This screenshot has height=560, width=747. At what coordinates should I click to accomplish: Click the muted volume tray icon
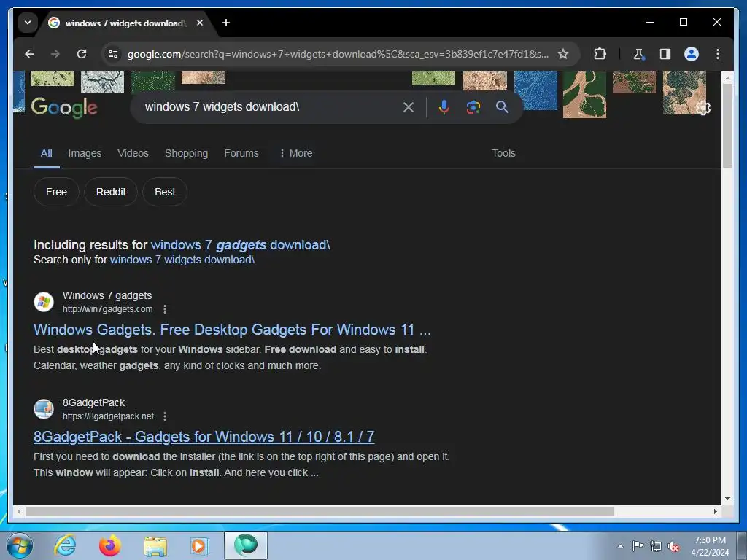pos(673,546)
